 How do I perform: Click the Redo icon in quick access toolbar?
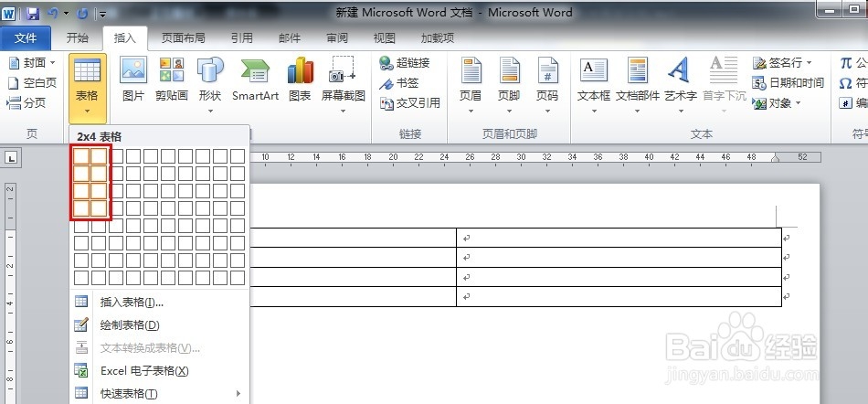[82, 12]
